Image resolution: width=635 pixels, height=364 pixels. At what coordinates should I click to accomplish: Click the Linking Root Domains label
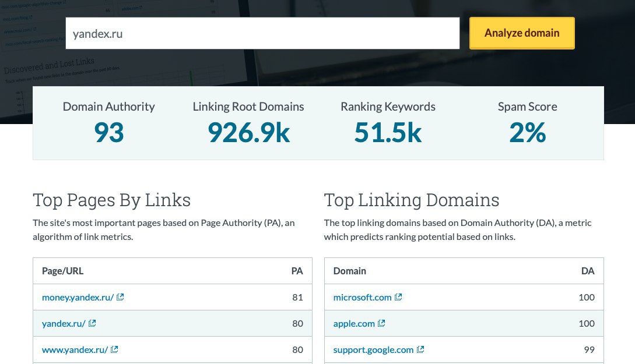(248, 107)
